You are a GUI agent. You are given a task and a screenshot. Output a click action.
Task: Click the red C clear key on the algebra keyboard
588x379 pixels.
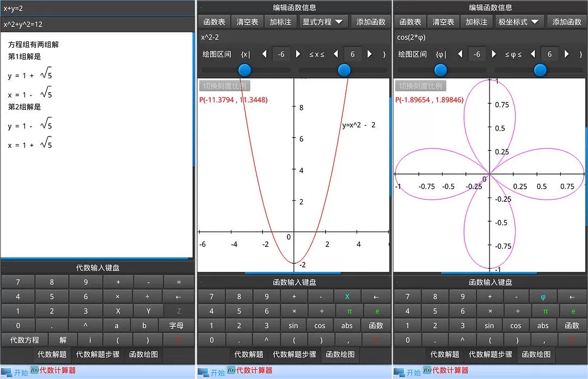coord(177,340)
